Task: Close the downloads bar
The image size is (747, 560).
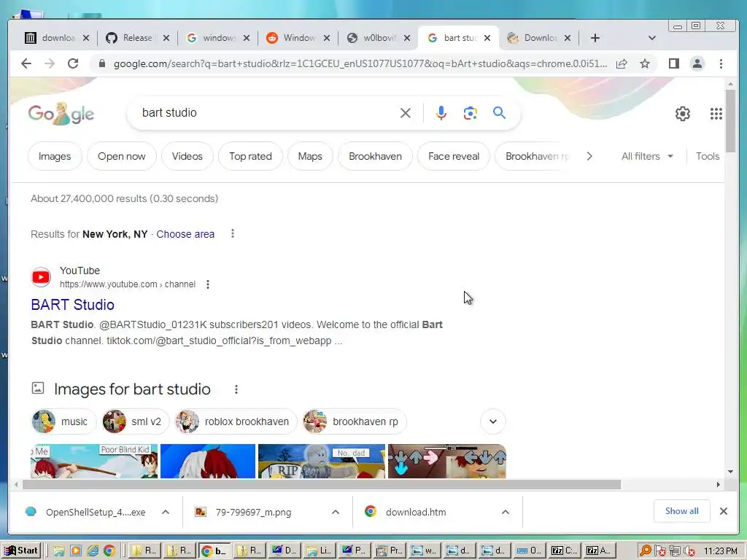Action: [723, 511]
